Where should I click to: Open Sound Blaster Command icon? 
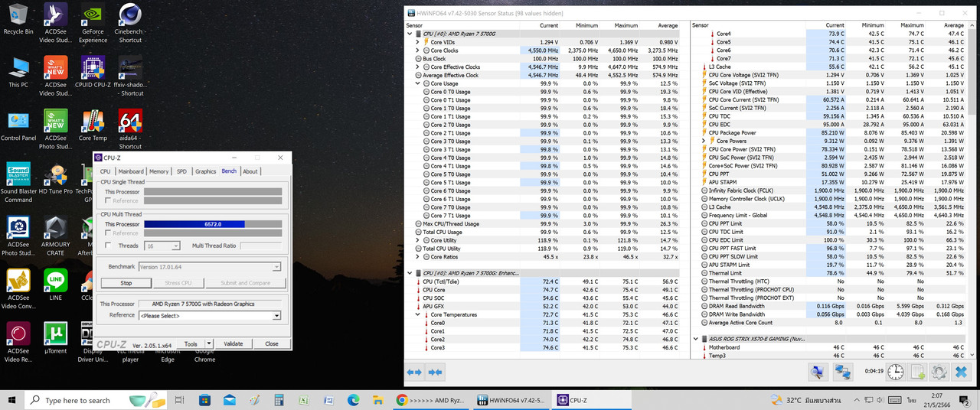(x=18, y=184)
